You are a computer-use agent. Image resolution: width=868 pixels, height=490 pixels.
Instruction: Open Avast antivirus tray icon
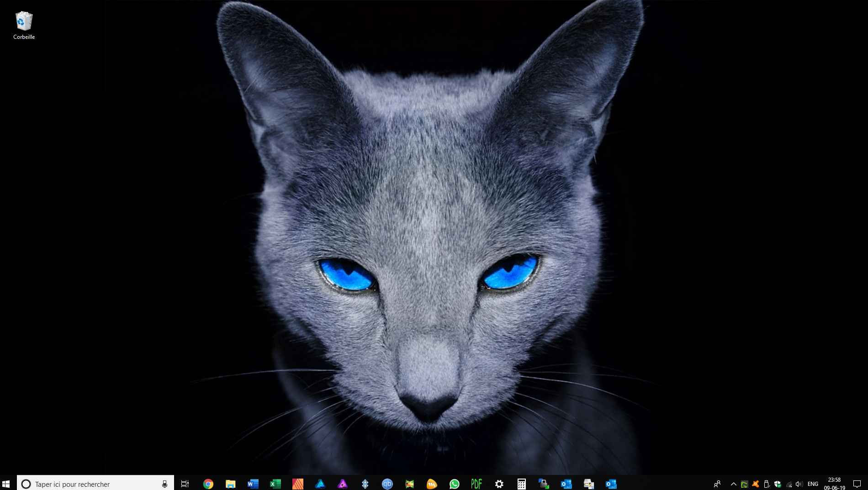(x=756, y=484)
